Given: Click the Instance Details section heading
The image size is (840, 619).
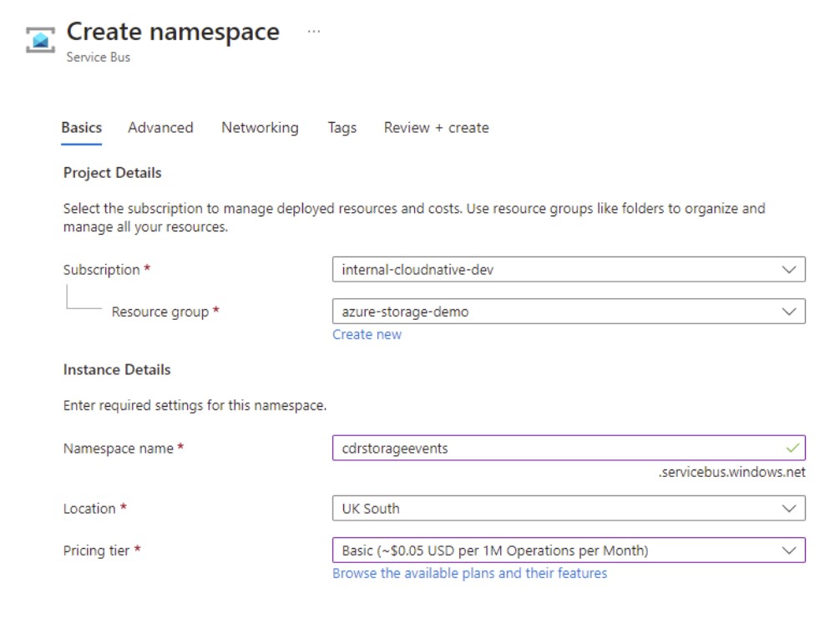Looking at the screenshot, I should 117,369.
